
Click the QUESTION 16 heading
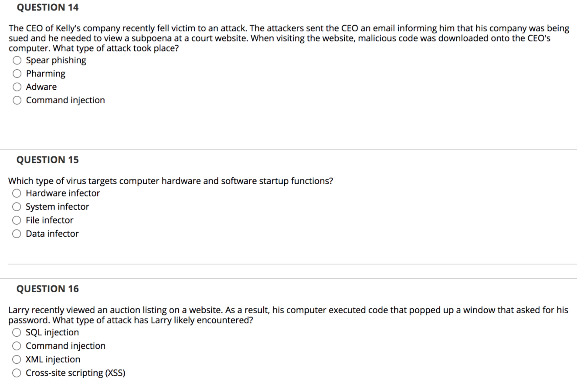(x=47, y=288)
